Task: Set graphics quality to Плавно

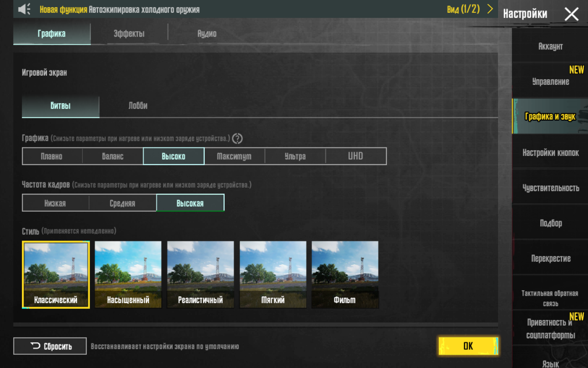Action: [x=52, y=156]
